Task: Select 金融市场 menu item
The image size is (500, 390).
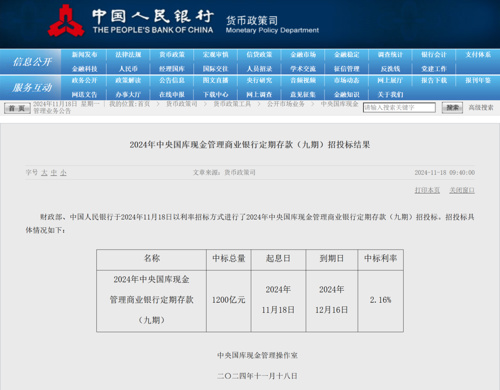Action: click(303, 55)
